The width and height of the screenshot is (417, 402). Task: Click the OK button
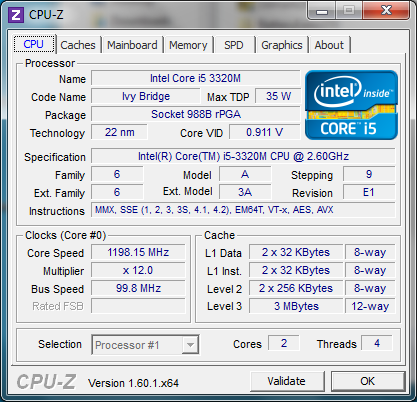pyautogui.click(x=368, y=381)
